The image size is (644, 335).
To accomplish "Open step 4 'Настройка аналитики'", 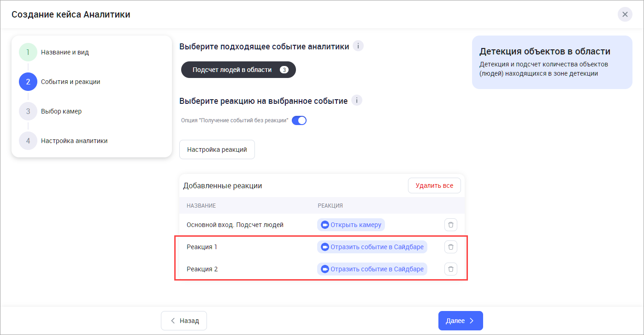I will 74,141.
